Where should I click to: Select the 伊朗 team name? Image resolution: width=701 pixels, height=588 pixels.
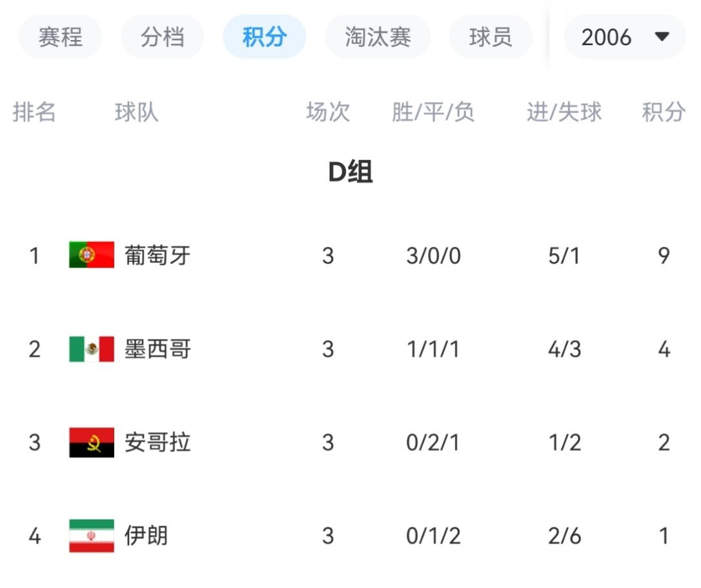pyautogui.click(x=146, y=536)
